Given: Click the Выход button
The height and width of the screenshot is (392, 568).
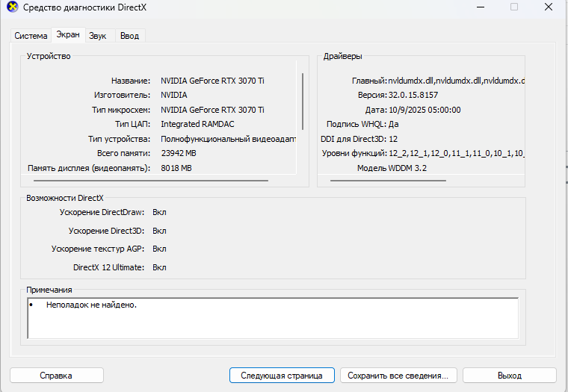Looking at the screenshot, I should click(509, 376).
